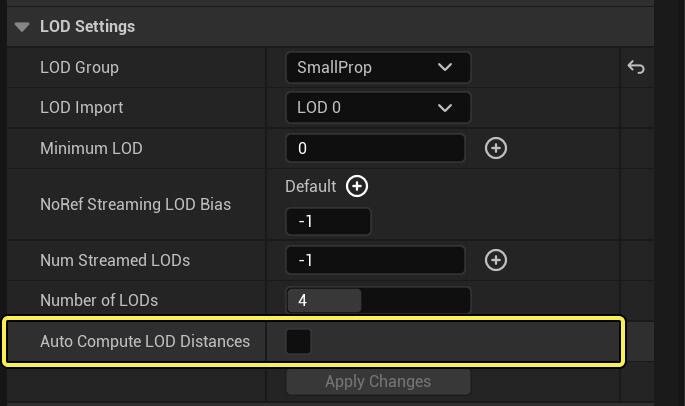Click the LOD Settings header title

[87, 27]
